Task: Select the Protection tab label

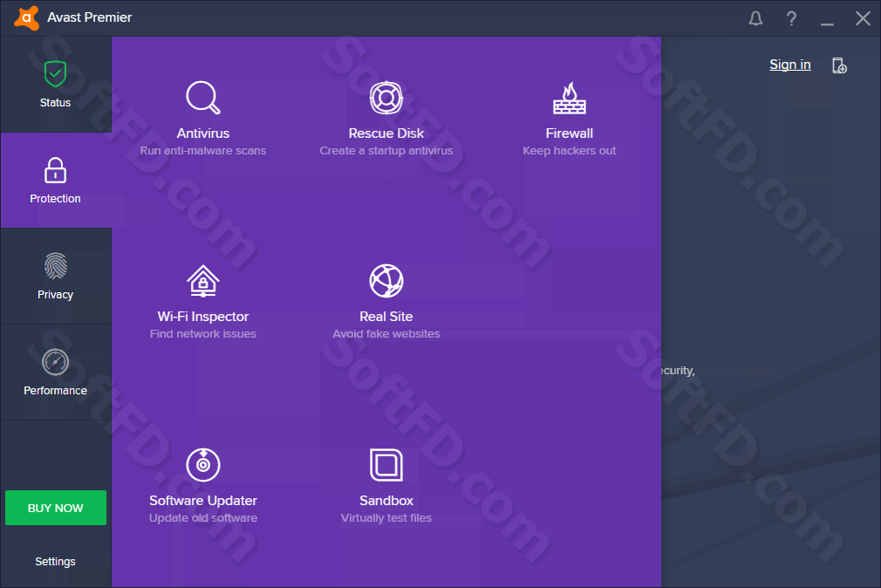Action: click(x=55, y=198)
